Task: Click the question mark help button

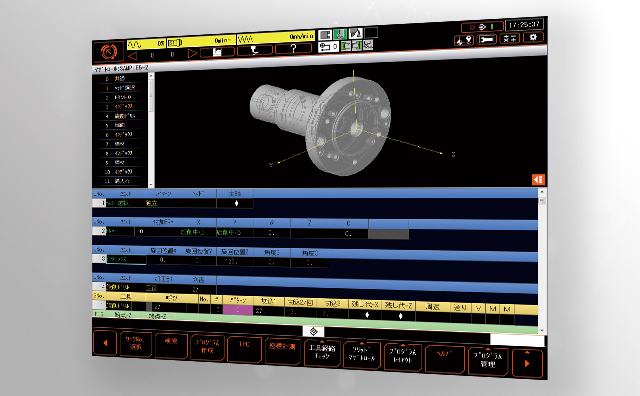Action: [293, 49]
